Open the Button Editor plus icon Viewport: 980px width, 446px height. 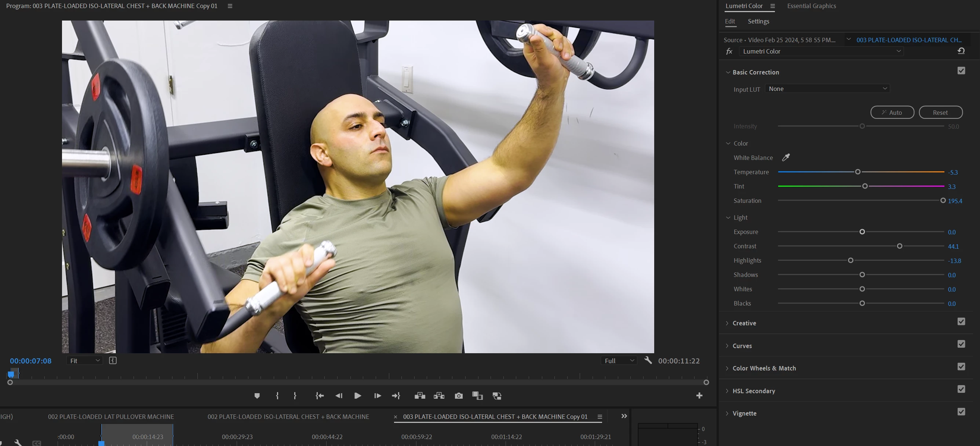point(699,396)
